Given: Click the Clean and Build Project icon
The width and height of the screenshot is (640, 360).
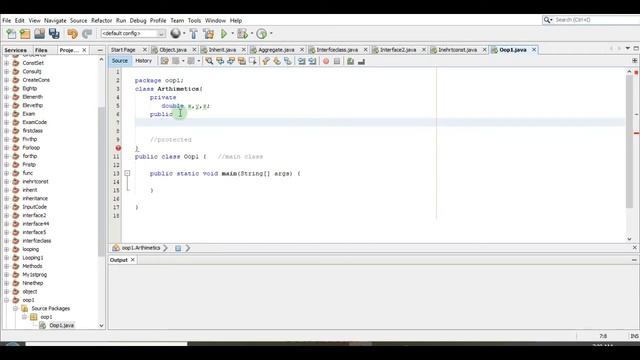Looking at the screenshot, I should point(209,33).
